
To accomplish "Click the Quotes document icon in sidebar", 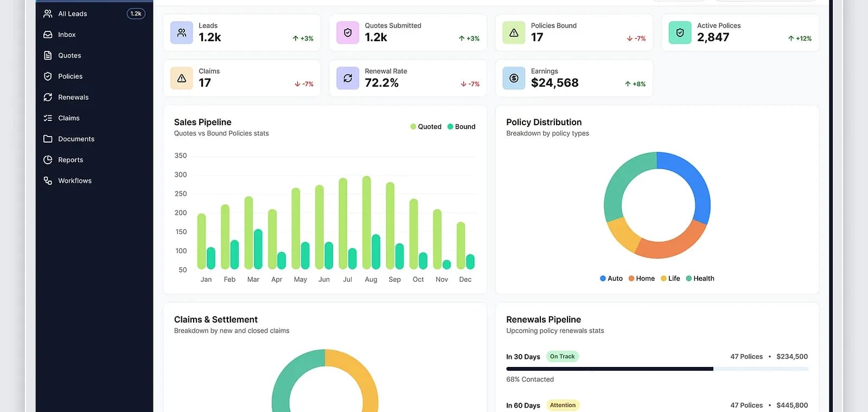I will pos(48,55).
